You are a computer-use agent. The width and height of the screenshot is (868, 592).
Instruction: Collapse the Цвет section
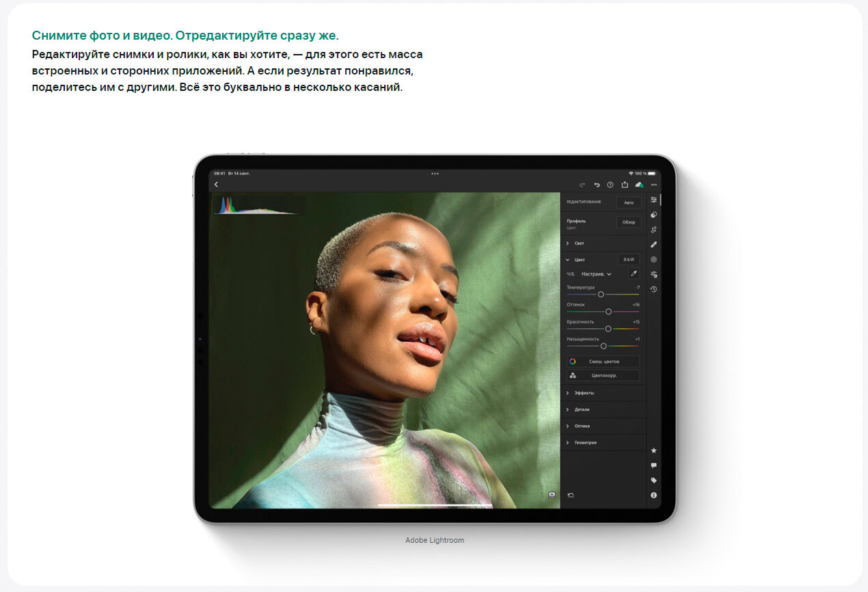[x=568, y=260]
